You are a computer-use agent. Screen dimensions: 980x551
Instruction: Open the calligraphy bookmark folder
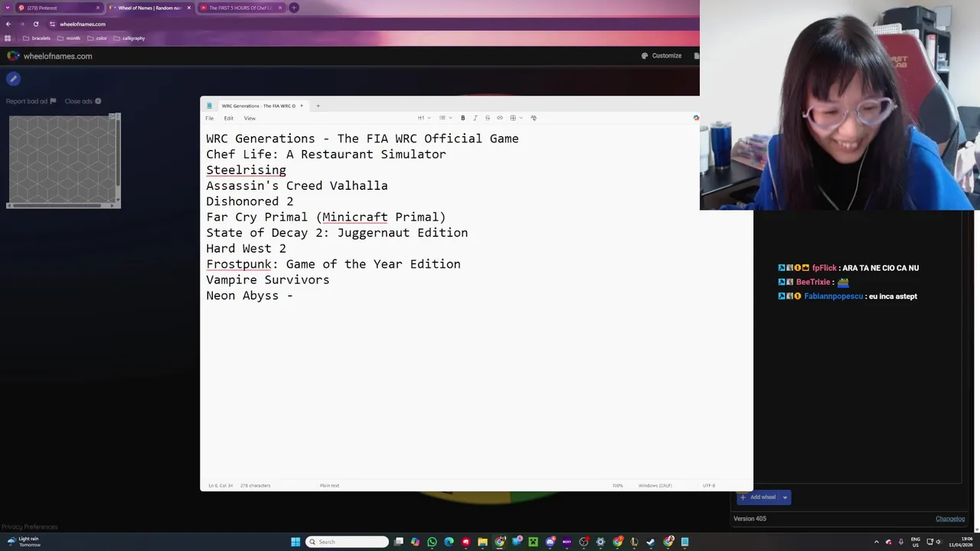(129, 38)
